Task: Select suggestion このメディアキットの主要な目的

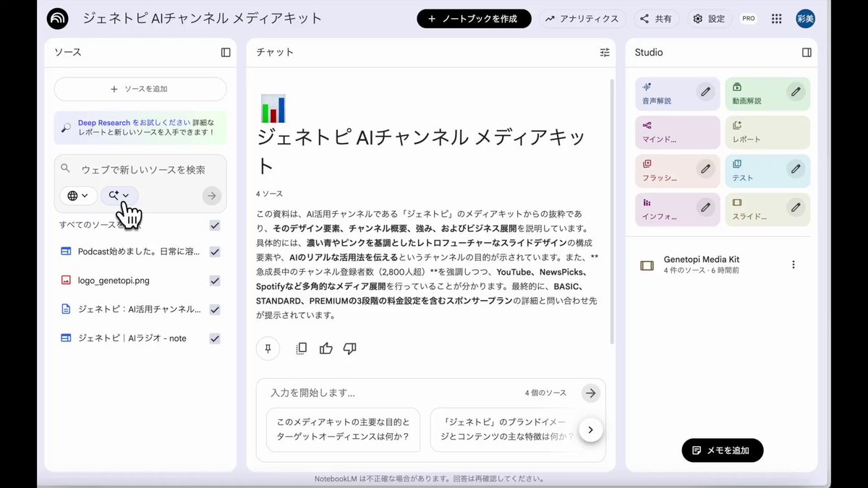Action: point(343,429)
